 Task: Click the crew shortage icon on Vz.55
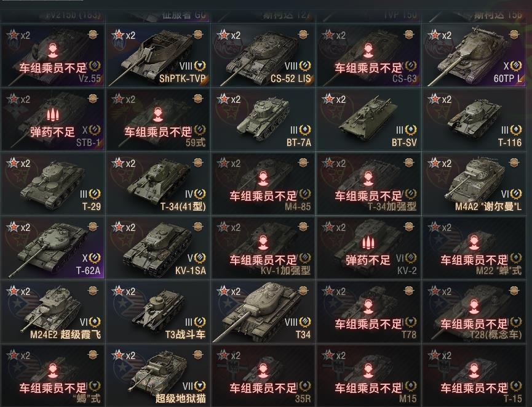click(x=52, y=50)
